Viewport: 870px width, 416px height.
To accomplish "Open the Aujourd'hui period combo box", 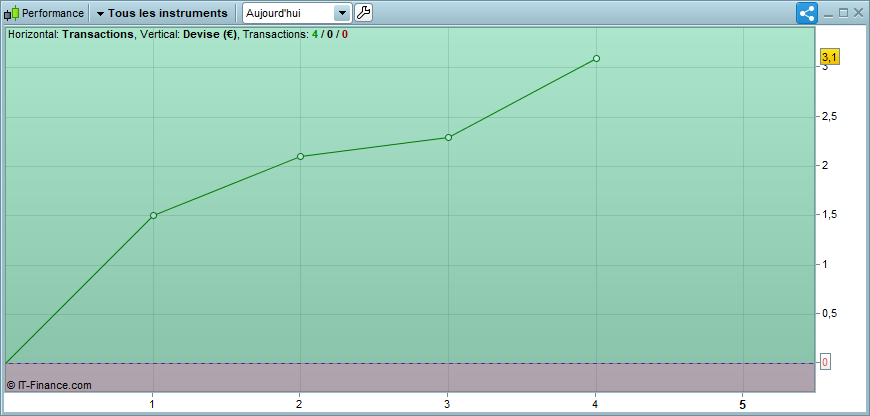I will tap(297, 13).
